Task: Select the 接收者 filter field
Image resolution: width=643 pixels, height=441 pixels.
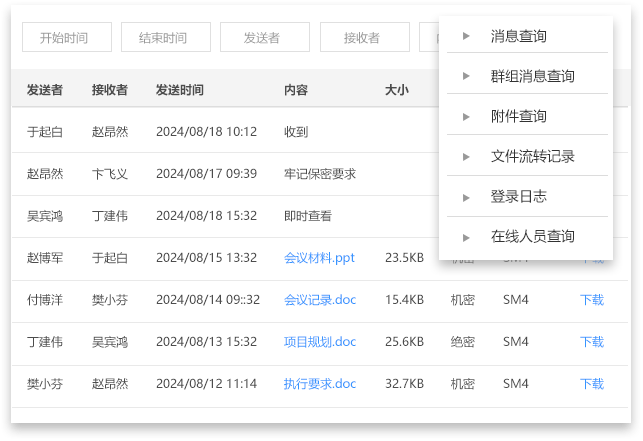Action: point(364,38)
